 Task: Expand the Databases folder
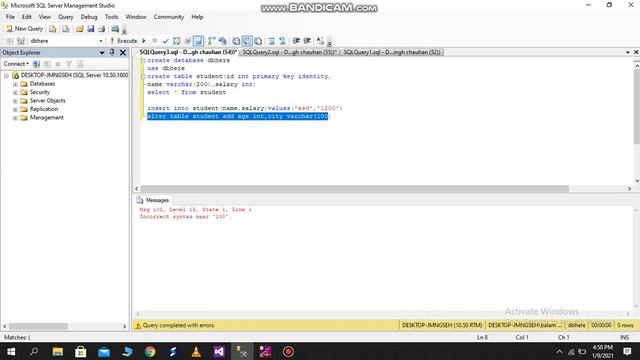[15, 84]
